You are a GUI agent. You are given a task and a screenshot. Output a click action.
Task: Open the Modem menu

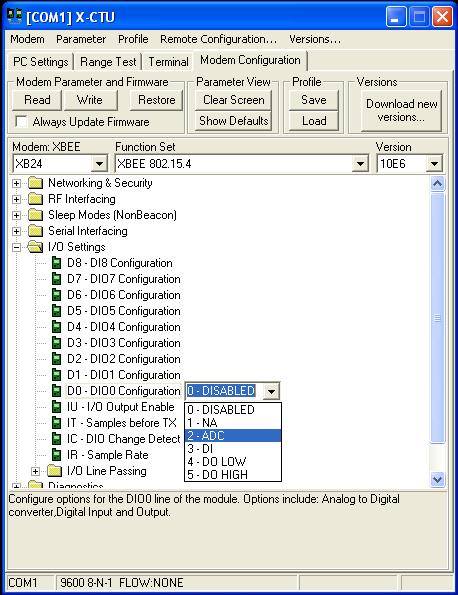27,39
